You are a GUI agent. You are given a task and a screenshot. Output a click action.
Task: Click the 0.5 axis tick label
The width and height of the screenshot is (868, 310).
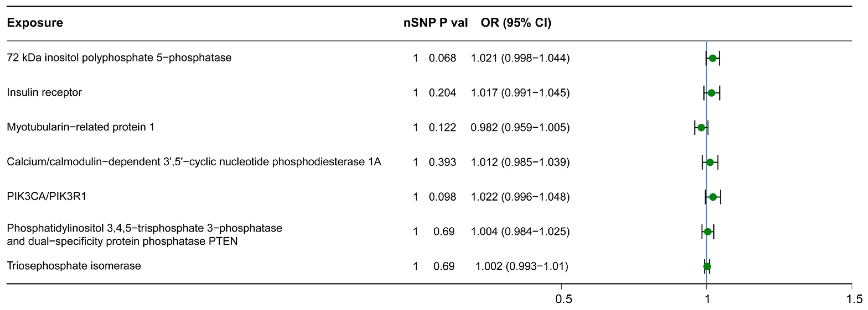pyautogui.click(x=561, y=299)
